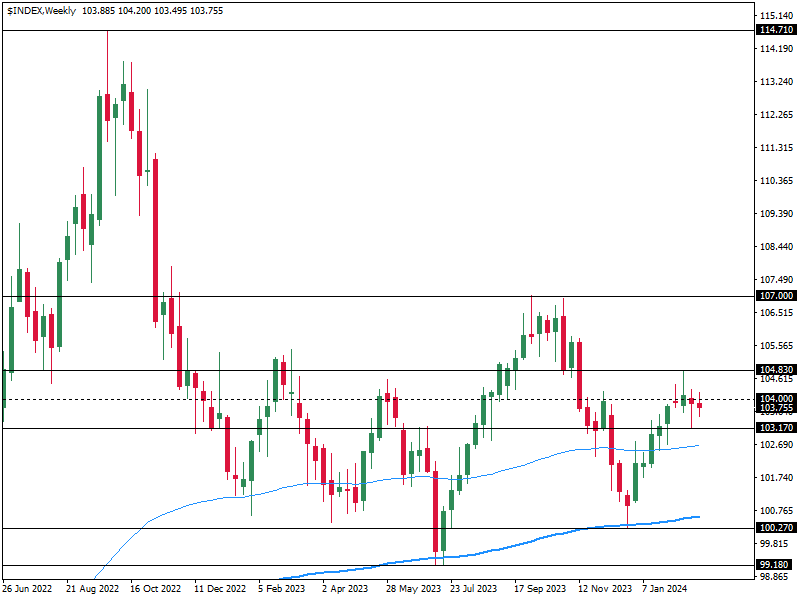Select the dashed horizontal line at 104.000

378,399
